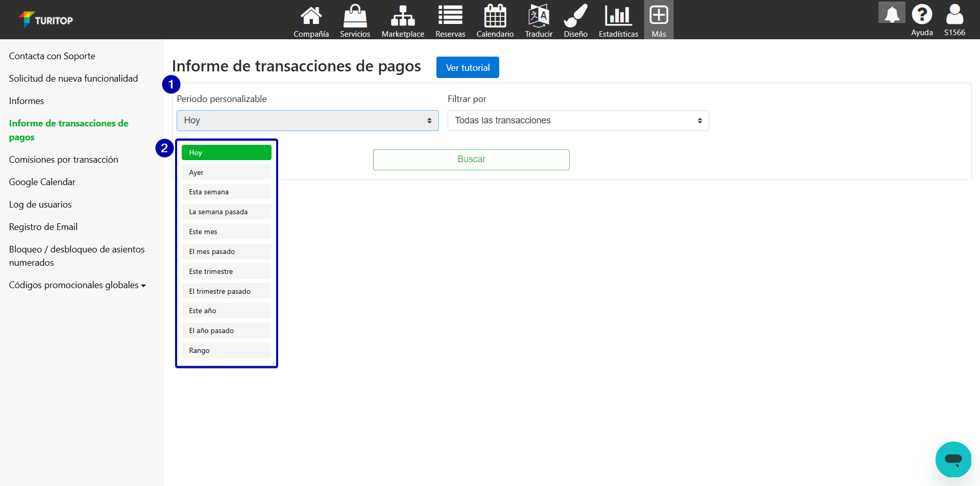The width and height of the screenshot is (980, 486).
Task: Pick the Este mes option
Action: tap(226, 232)
